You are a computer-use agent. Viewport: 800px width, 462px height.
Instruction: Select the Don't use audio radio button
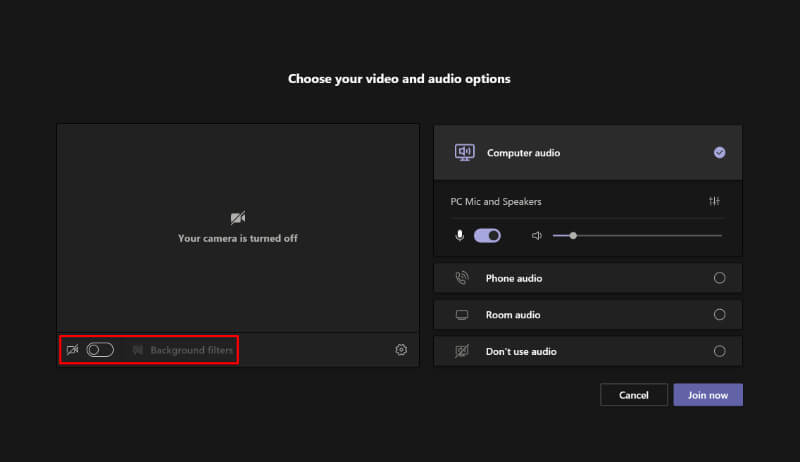point(719,351)
